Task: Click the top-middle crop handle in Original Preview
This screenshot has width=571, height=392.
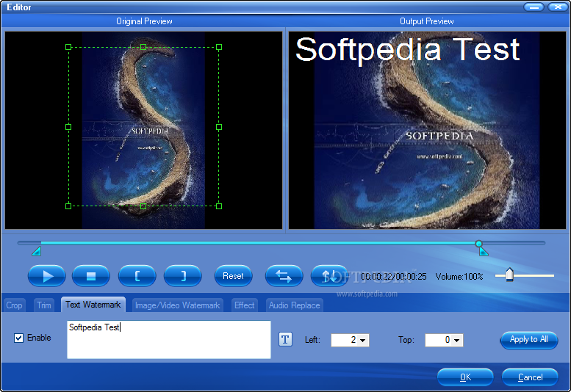Action: (143, 47)
